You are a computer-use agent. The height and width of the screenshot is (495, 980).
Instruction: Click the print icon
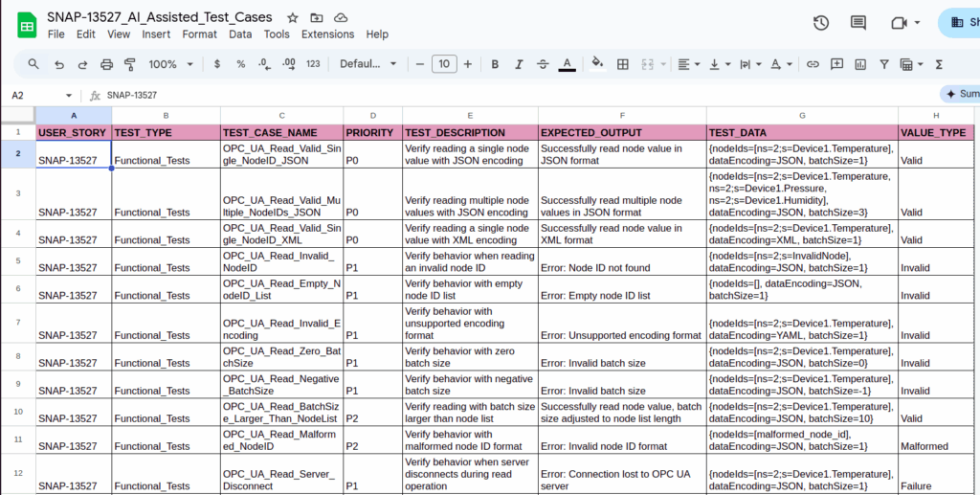(106, 64)
